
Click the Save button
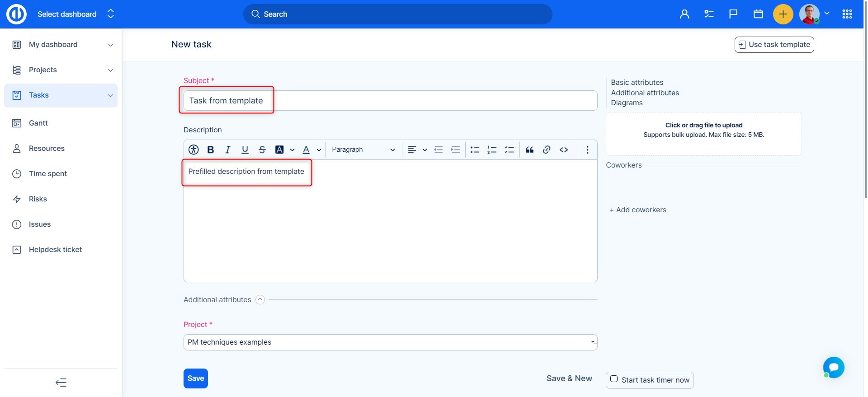pos(195,378)
